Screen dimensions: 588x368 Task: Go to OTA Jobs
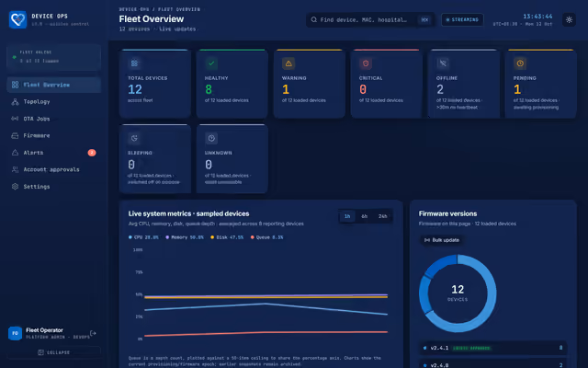[53, 119]
